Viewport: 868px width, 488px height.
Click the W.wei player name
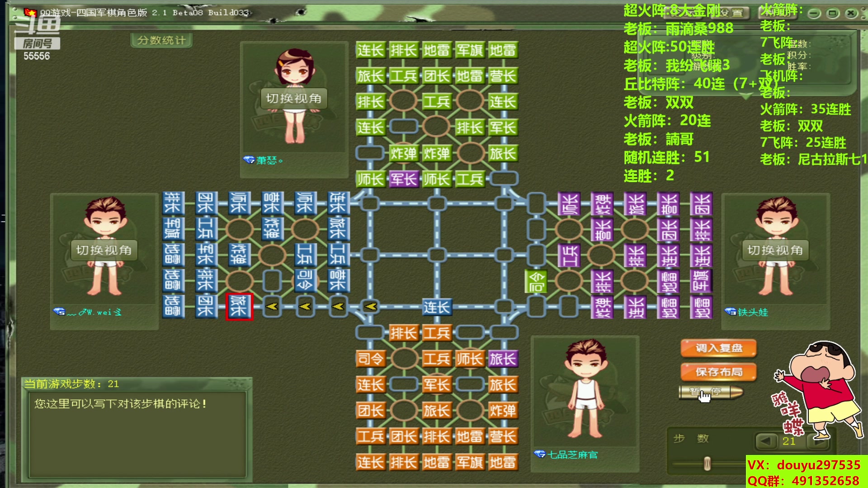point(94,312)
